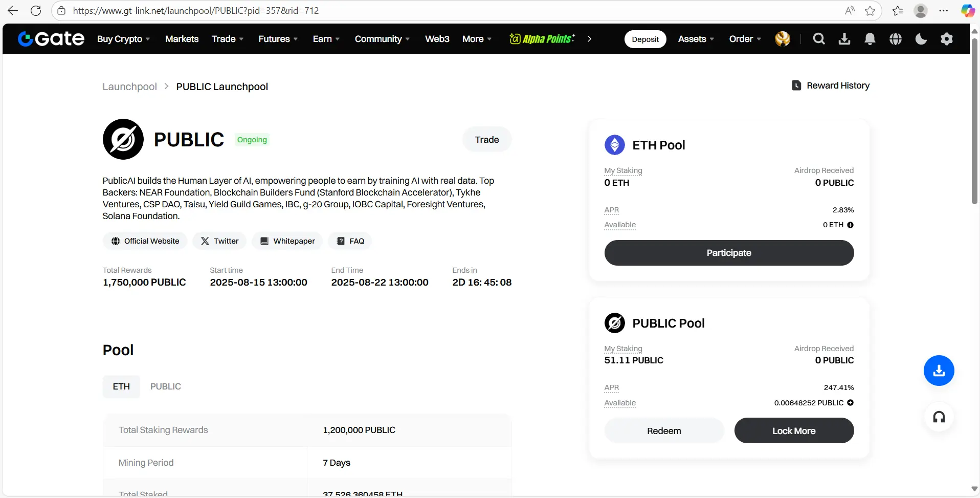Click the site info lock icon
Image resolution: width=980 pixels, height=498 pixels.
pyautogui.click(x=61, y=10)
